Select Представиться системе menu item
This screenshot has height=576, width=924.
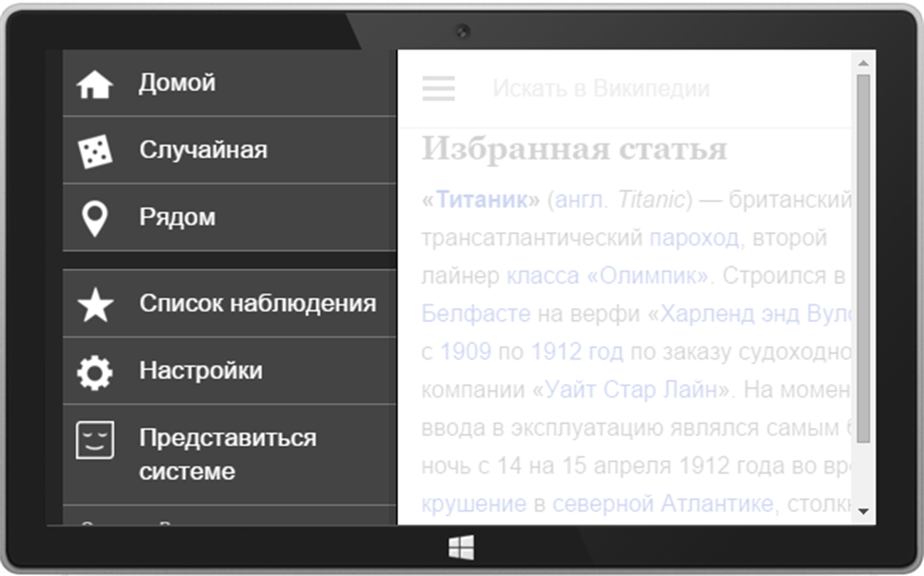click(229, 454)
